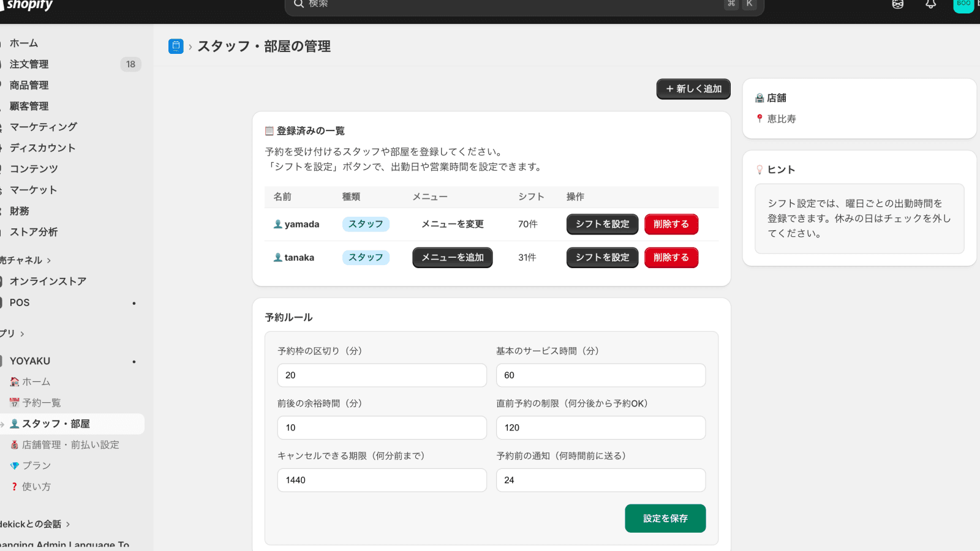Image resolution: width=980 pixels, height=551 pixels.
Task: Select オンラインストア in sidebar
Action: click(x=48, y=282)
